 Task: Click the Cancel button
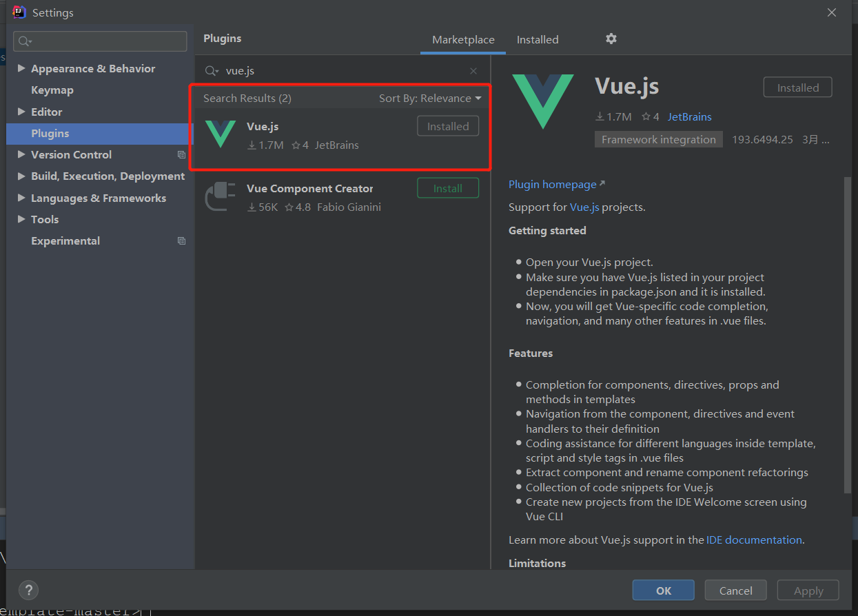click(736, 591)
